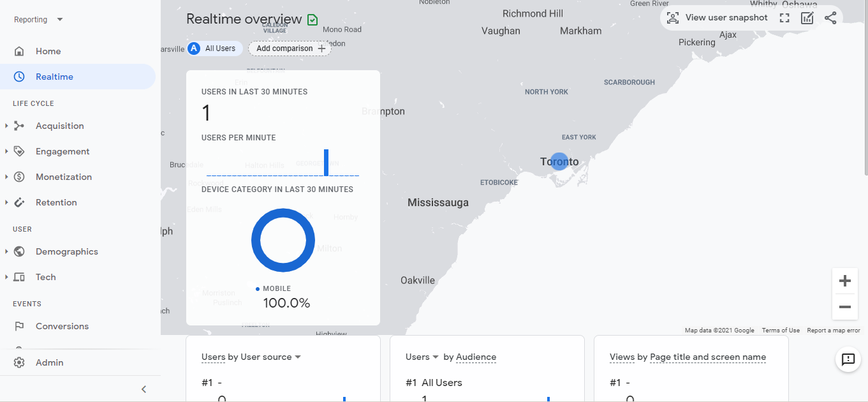Zoom in on the map

[x=845, y=281]
